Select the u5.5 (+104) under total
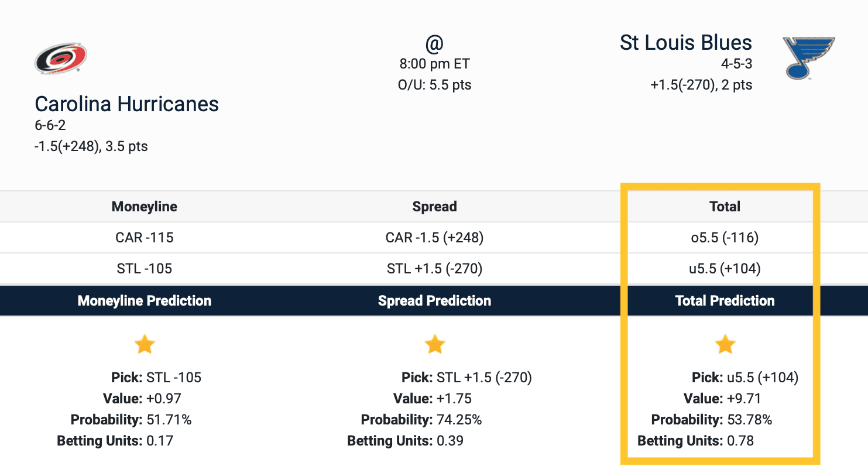The width and height of the screenshot is (868, 466). point(725,269)
